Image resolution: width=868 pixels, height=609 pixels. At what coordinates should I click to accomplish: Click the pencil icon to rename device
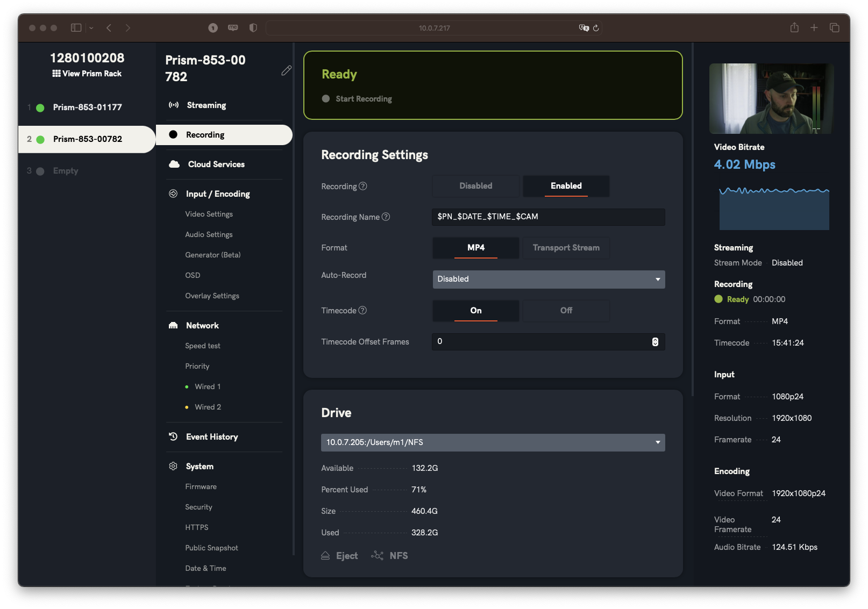[x=286, y=70]
